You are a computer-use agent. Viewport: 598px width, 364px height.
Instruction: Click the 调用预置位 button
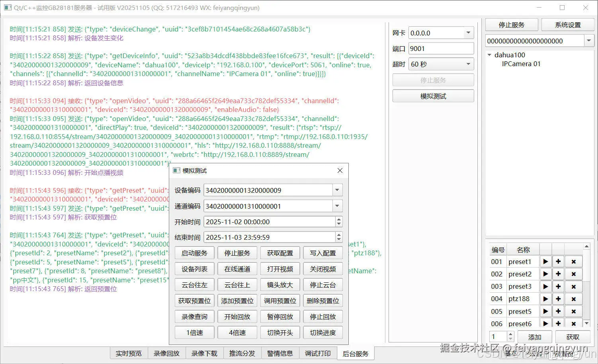pyautogui.click(x=280, y=301)
